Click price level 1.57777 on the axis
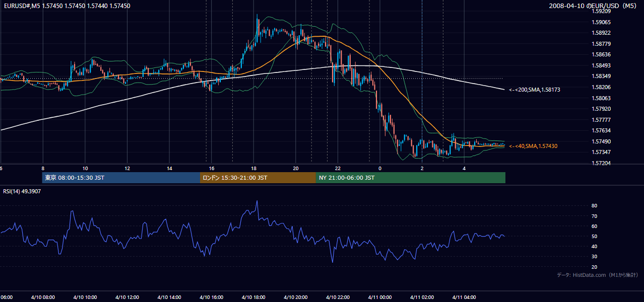Viewport: 644px width, 302px height. pyautogui.click(x=601, y=120)
